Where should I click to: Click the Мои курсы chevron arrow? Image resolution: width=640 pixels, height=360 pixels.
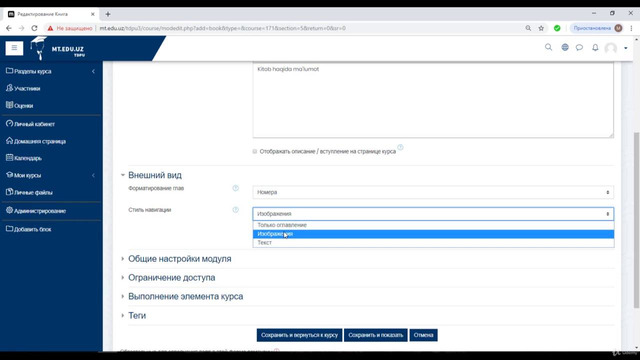[x=93, y=175]
